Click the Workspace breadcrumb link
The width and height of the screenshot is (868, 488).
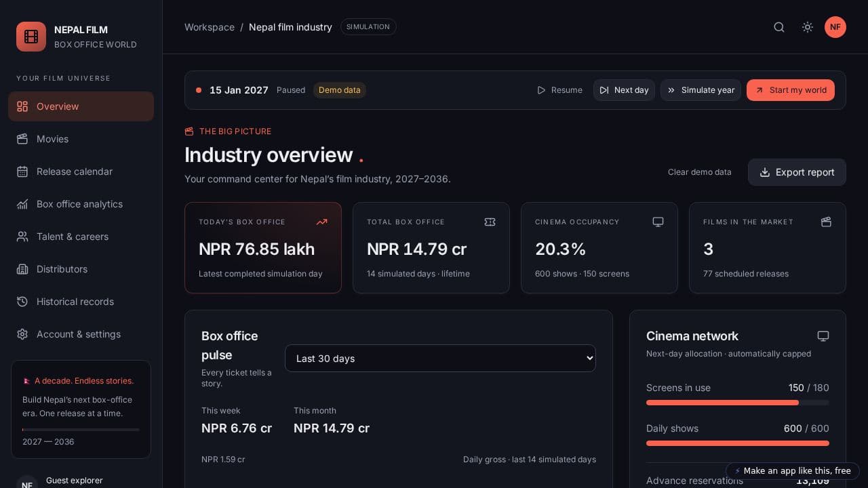pos(210,27)
